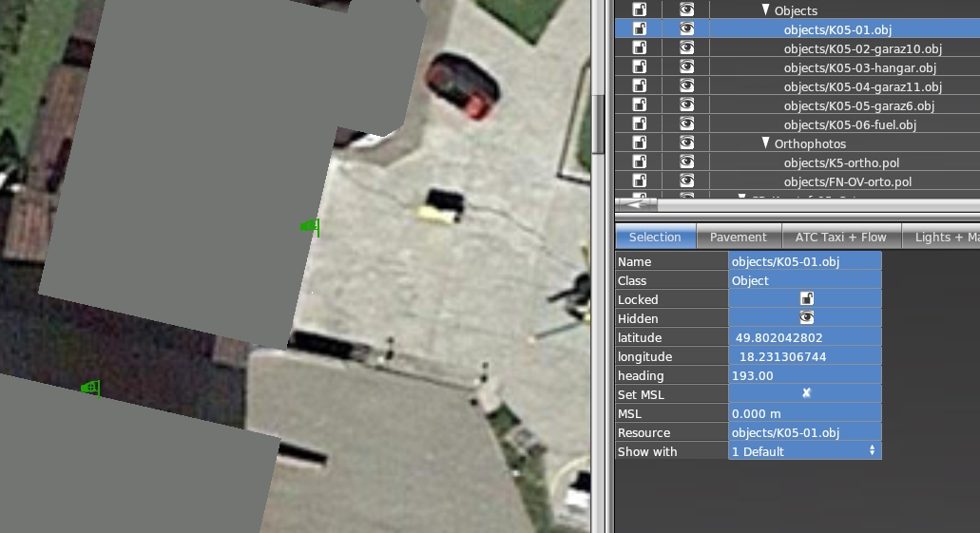Toggle lock for objects/K05-01.obj row
980x533 pixels.
pos(640,29)
